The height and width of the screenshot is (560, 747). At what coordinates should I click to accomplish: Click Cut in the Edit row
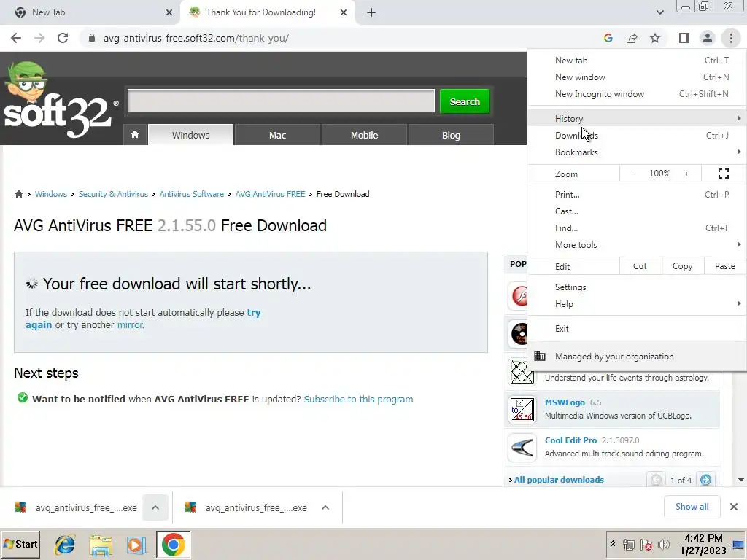640,266
